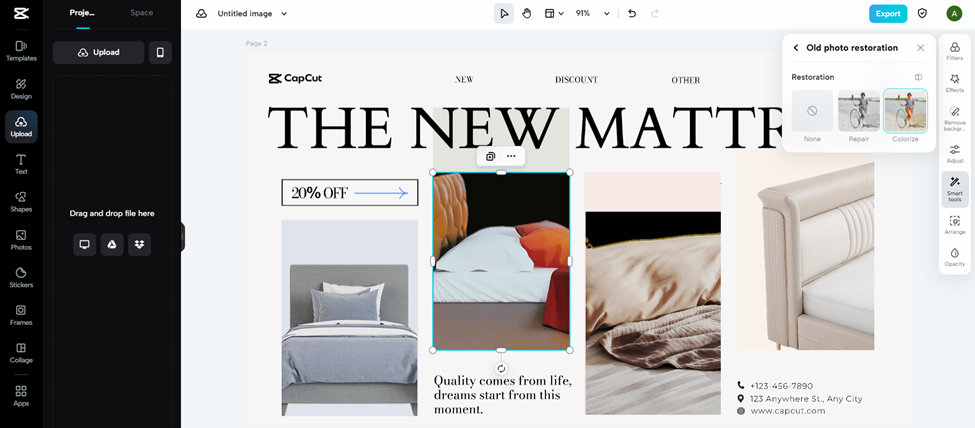
Task: Select the beige blanket image
Action: (653, 313)
